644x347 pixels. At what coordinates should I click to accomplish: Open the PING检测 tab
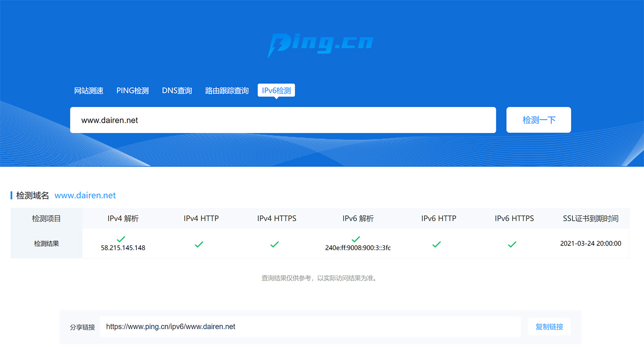[x=132, y=91]
